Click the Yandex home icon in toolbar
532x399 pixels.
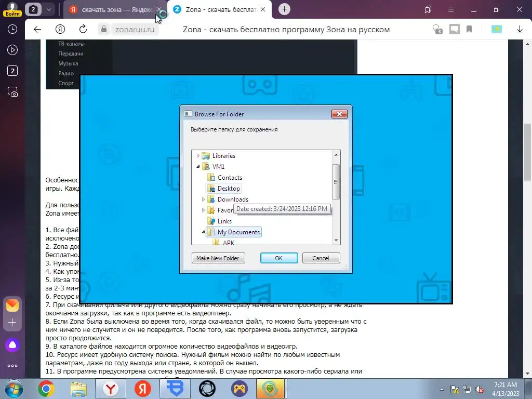pos(60,30)
